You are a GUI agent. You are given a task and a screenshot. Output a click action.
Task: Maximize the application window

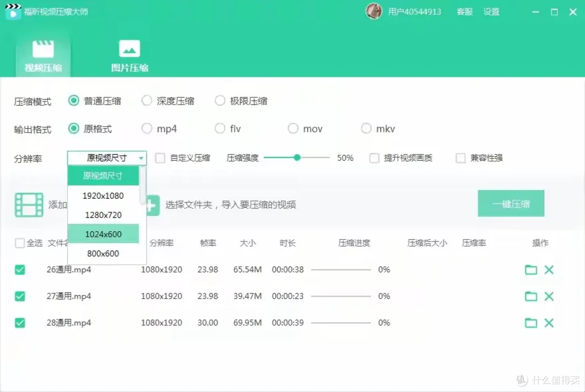point(555,12)
